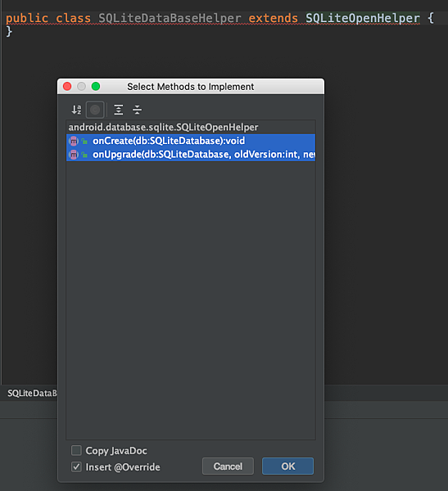Click Expand All icon
Image resolution: width=448 pixels, height=491 pixels.
click(119, 110)
